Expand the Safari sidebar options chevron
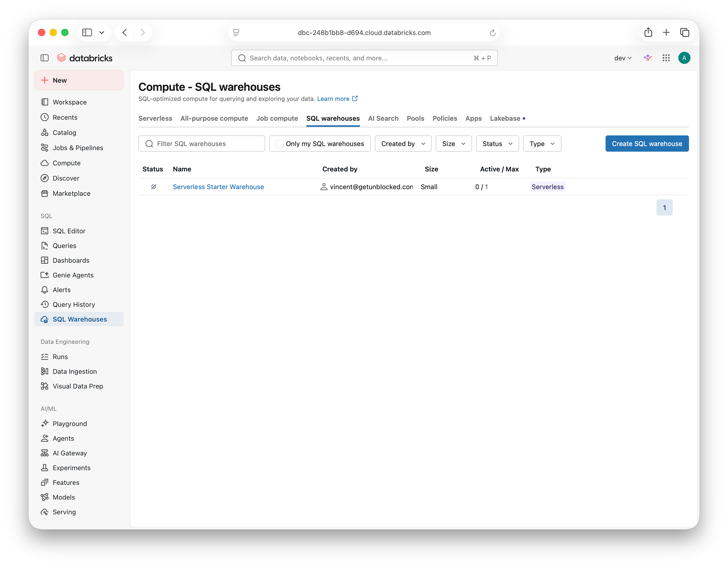This screenshot has width=728, height=567. coord(102,32)
